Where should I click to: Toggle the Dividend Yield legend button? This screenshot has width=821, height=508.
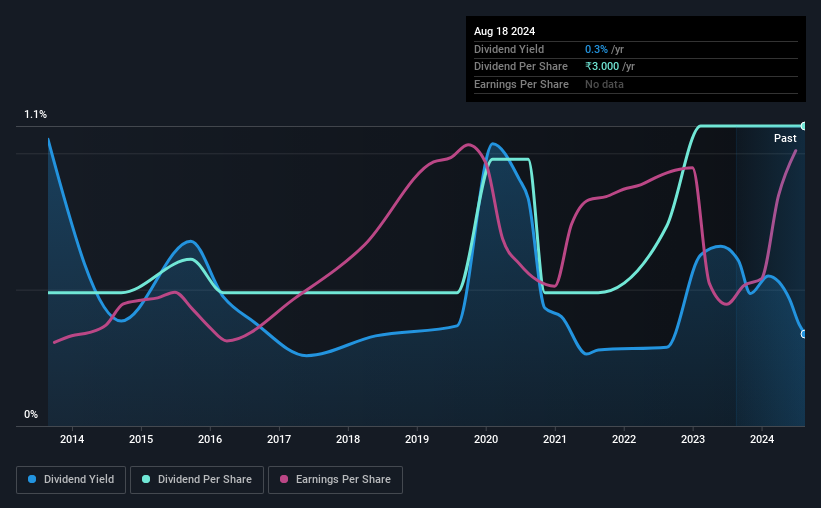coord(71,480)
